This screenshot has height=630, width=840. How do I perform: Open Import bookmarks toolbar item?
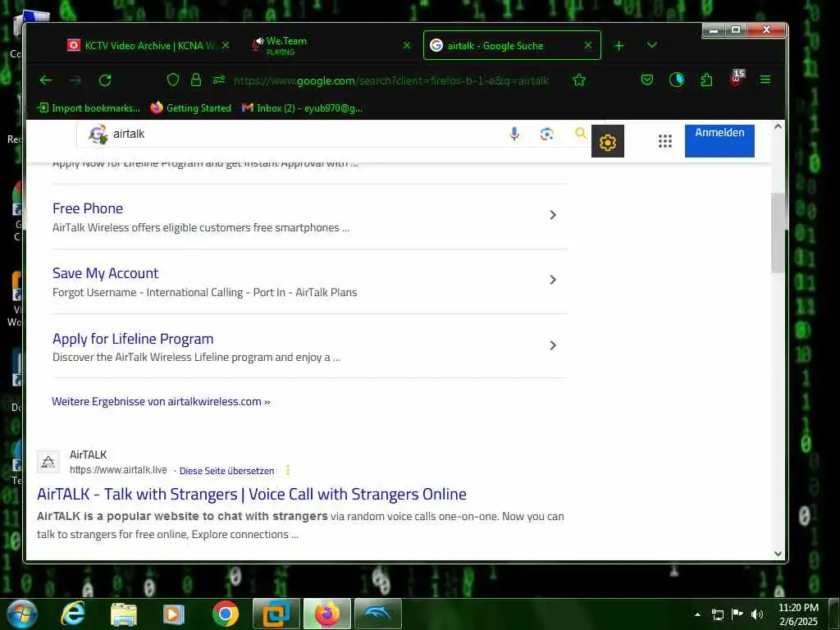(x=89, y=108)
